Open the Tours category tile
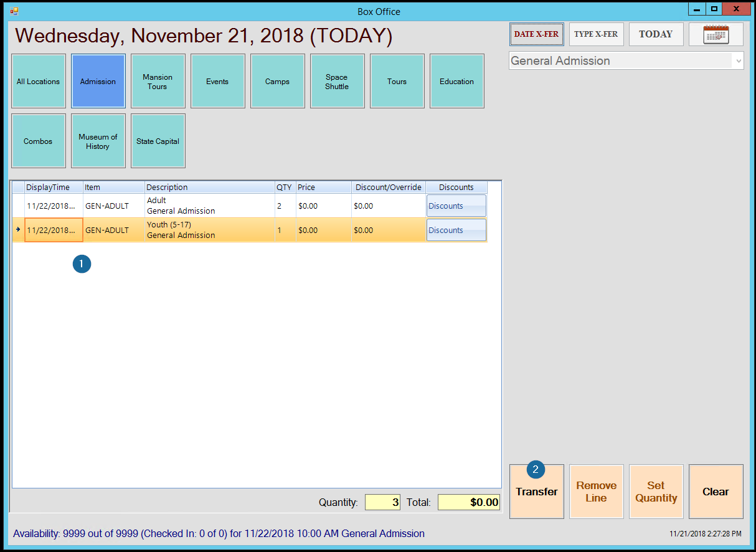Image resolution: width=756 pixels, height=552 pixels. click(397, 82)
